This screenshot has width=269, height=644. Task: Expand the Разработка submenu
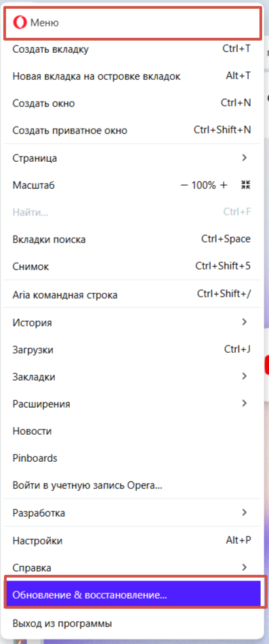click(x=132, y=513)
